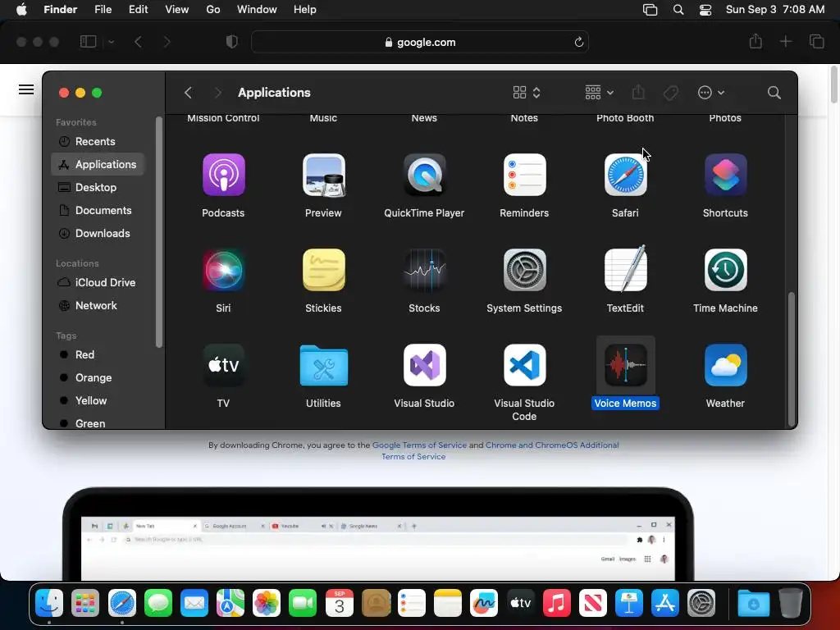
Task: Select the System Settings icon in Finder
Action: (x=524, y=270)
